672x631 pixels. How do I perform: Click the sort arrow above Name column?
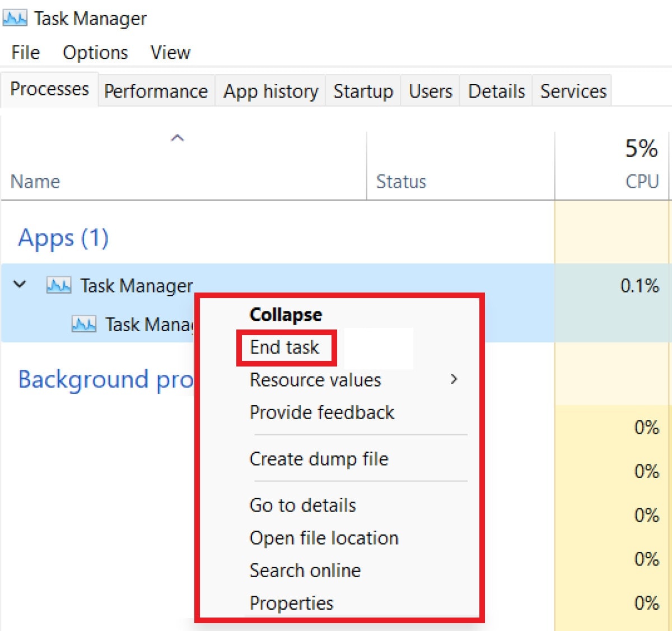(x=178, y=138)
